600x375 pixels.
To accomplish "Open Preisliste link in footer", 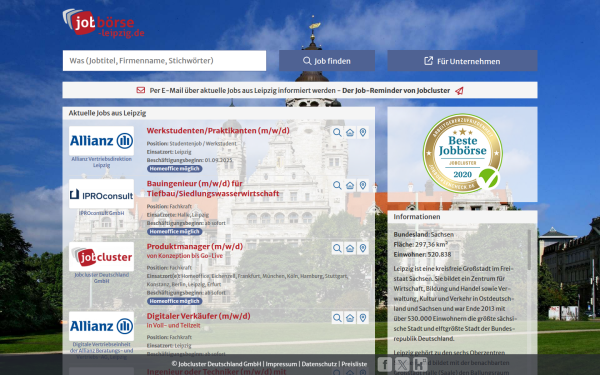I will (354, 364).
